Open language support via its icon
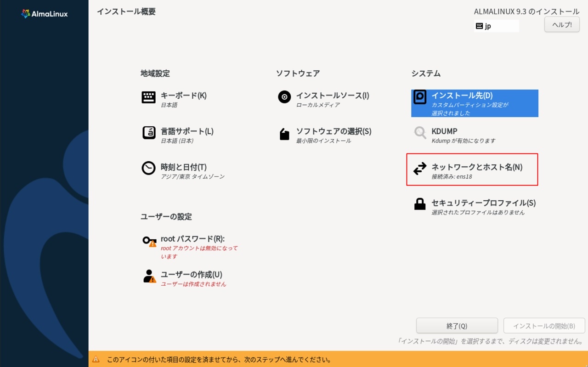The image size is (588, 367). click(x=148, y=133)
